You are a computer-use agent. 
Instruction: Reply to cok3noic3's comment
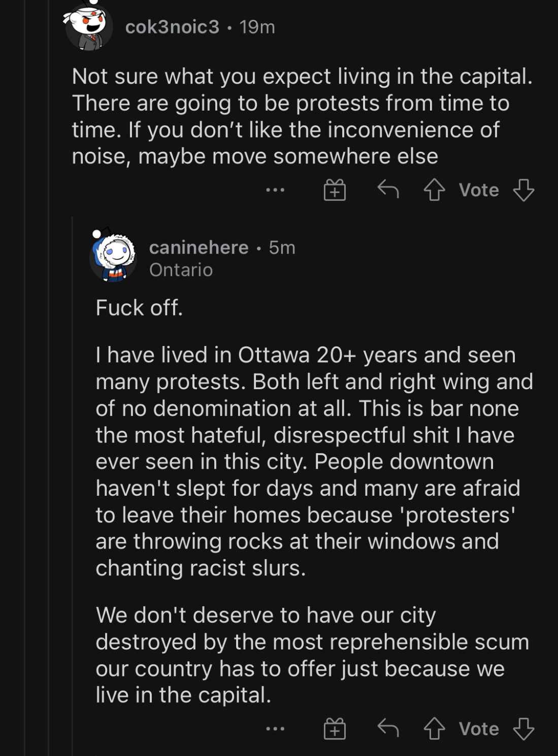(x=388, y=190)
